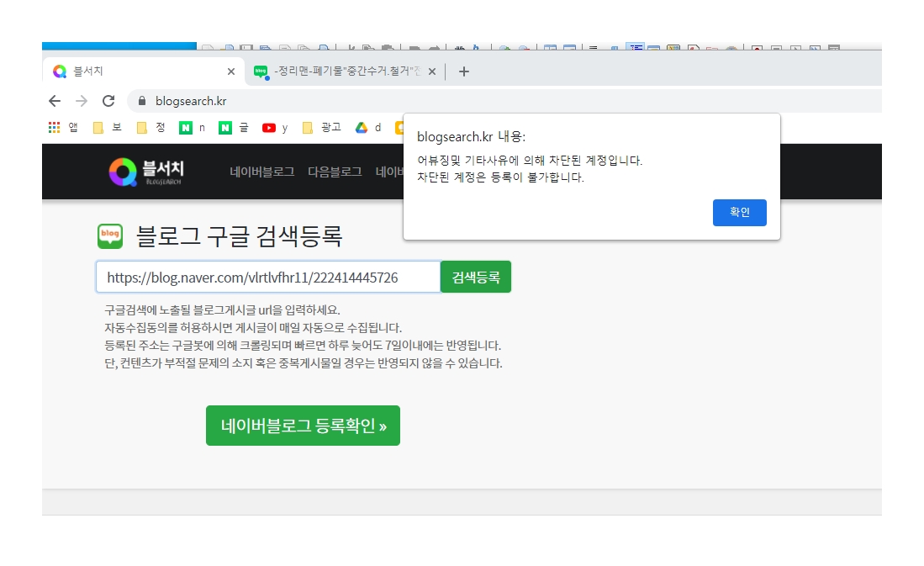The height and width of the screenshot is (566, 924).
Task: Click alert text '차단된 계정은 등록이 불가합니다.'
Action: (x=500, y=177)
